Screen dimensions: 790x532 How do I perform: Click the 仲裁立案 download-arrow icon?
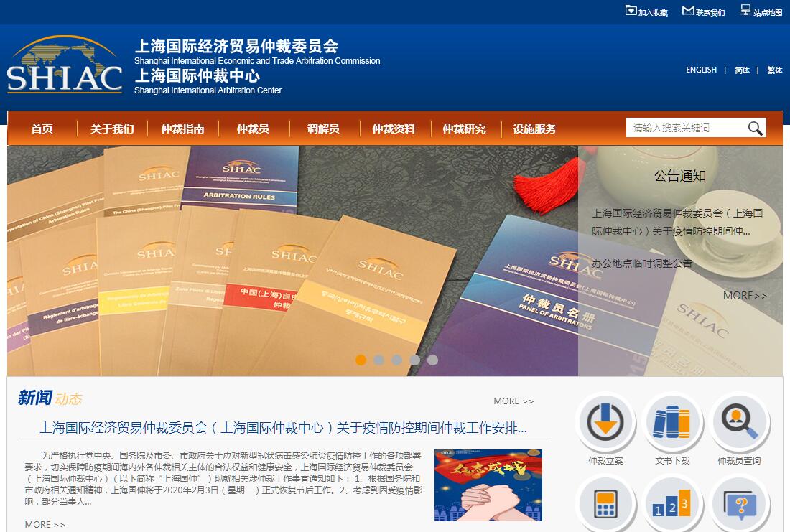tap(605, 423)
